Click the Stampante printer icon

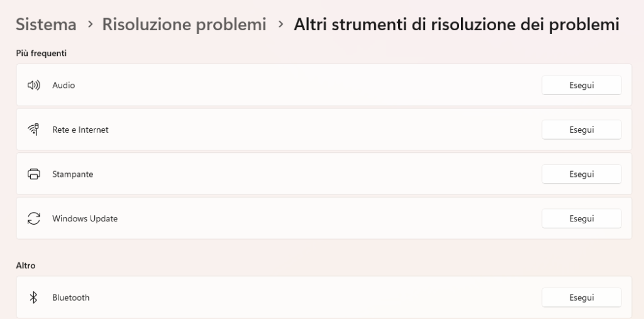click(34, 174)
